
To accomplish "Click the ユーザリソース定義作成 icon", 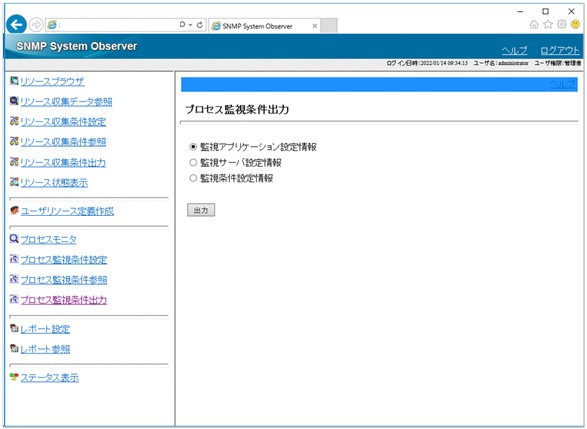I will (14, 210).
